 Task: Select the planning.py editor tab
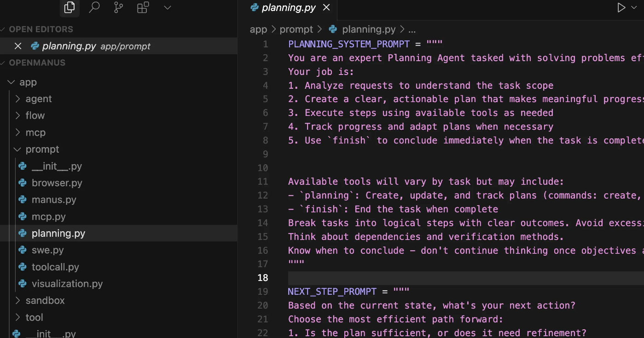(x=289, y=7)
